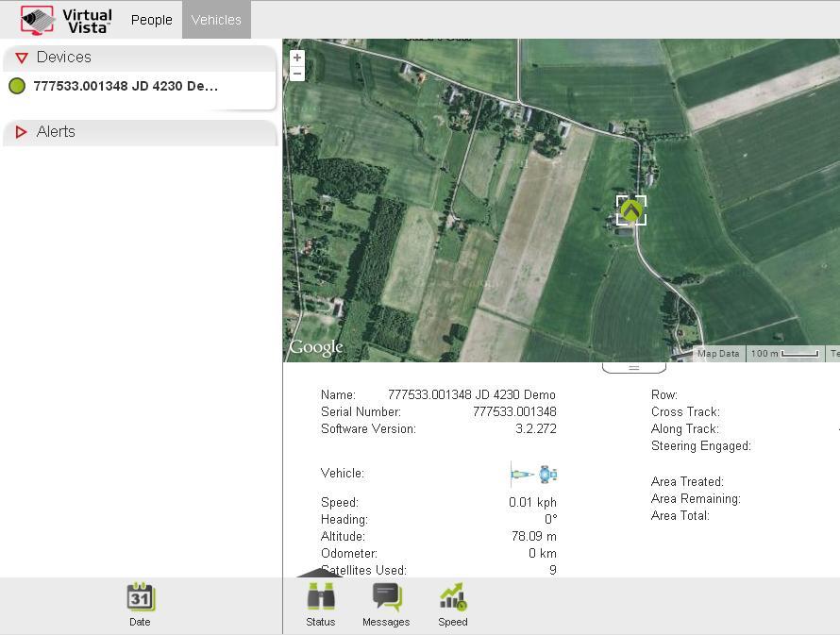Open the Status binoculars view
This screenshot has width=840, height=635.
[321, 598]
